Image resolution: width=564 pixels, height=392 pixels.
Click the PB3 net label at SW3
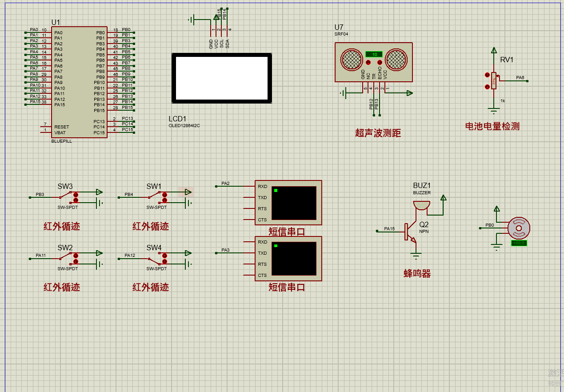pyautogui.click(x=40, y=195)
